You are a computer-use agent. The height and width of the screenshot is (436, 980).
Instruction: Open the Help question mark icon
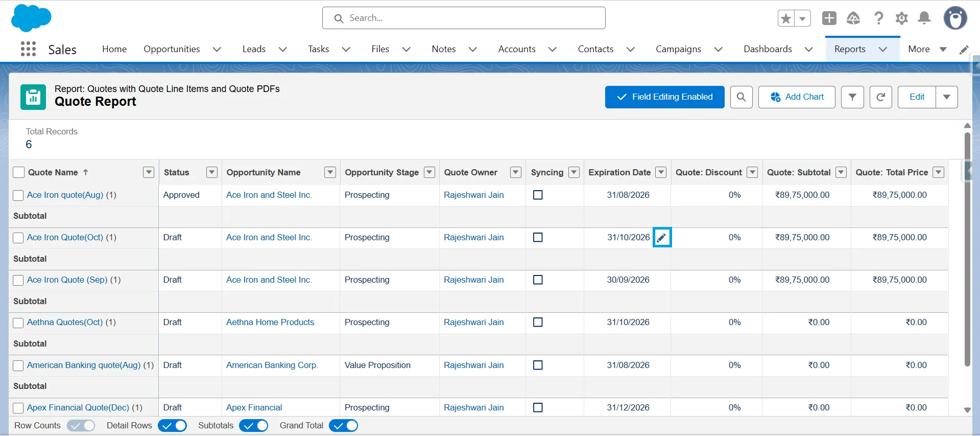point(878,18)
